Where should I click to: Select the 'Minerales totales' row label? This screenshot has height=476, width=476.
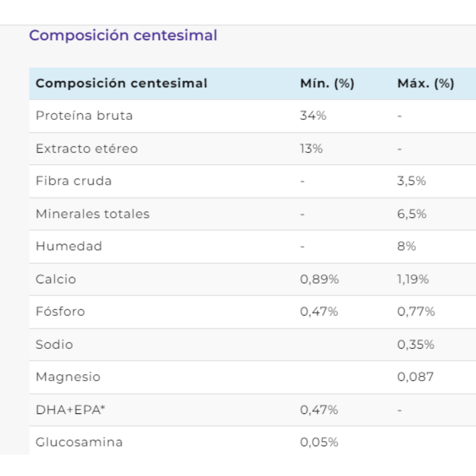93,214
